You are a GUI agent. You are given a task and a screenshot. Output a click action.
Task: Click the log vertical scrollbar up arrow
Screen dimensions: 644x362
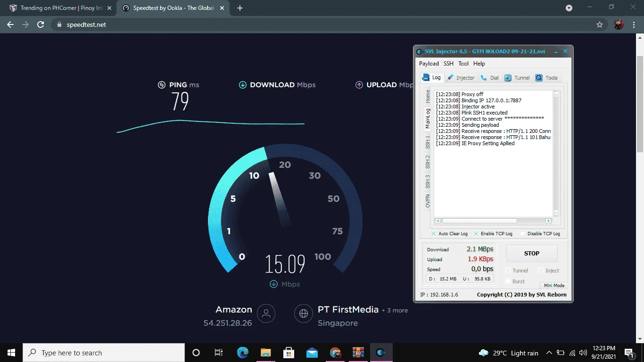pos(556,94)
